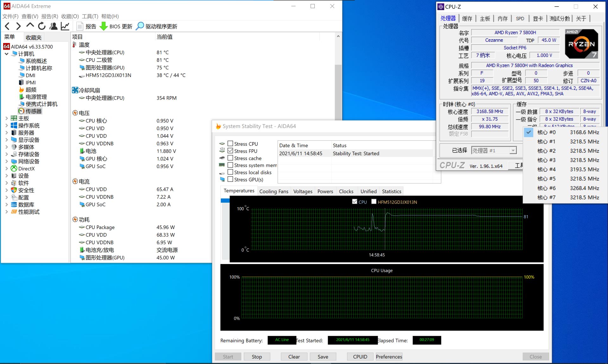The width and height of the screenshot is (608, 364).
Task: Click the Stop button in stability test
Action: tap(257, 357)
